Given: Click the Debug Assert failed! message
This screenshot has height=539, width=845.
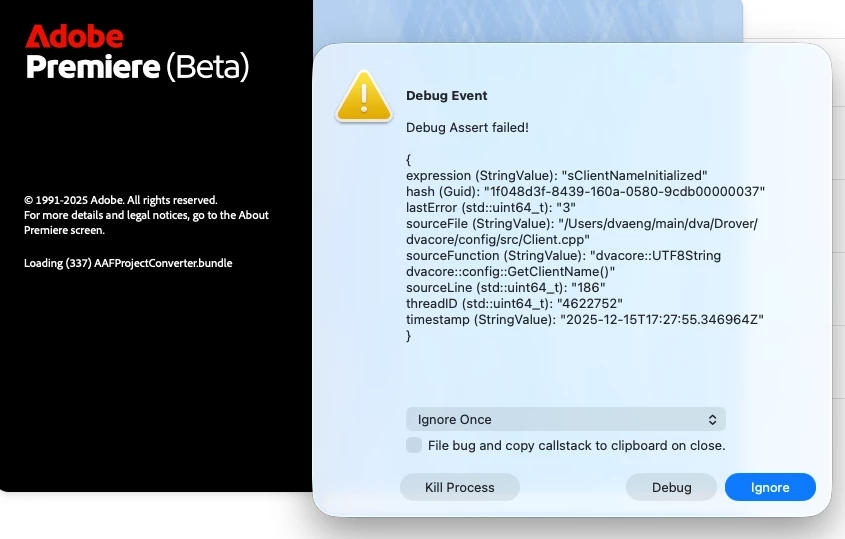Looking at the screenshot, I should [x=467, y=128].
